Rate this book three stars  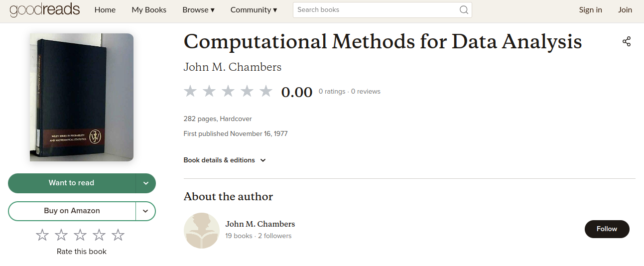80,235
